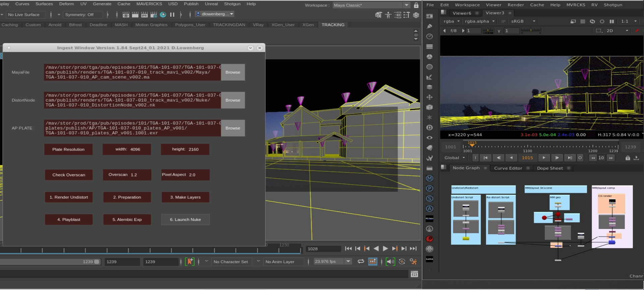Expand the Maya Classic workspace dropdown
The height and width of the screenshot is (290, 644).
click(x=406, y=5)
